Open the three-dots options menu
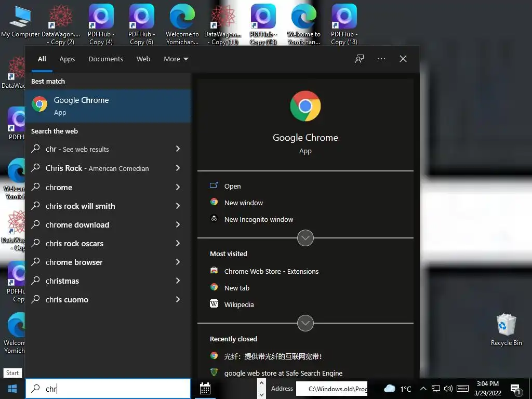 [x=381, y=59]
